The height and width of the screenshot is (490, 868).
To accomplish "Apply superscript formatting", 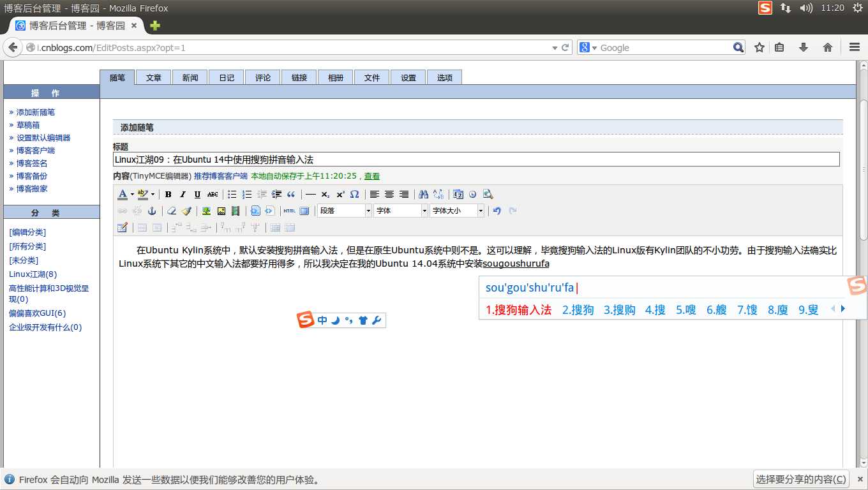I will click(340, 195).
